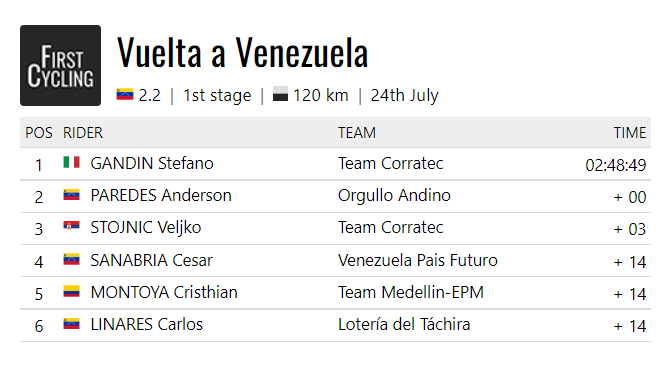
Task: Click the First Cycling logo
Action: point(60,65)
